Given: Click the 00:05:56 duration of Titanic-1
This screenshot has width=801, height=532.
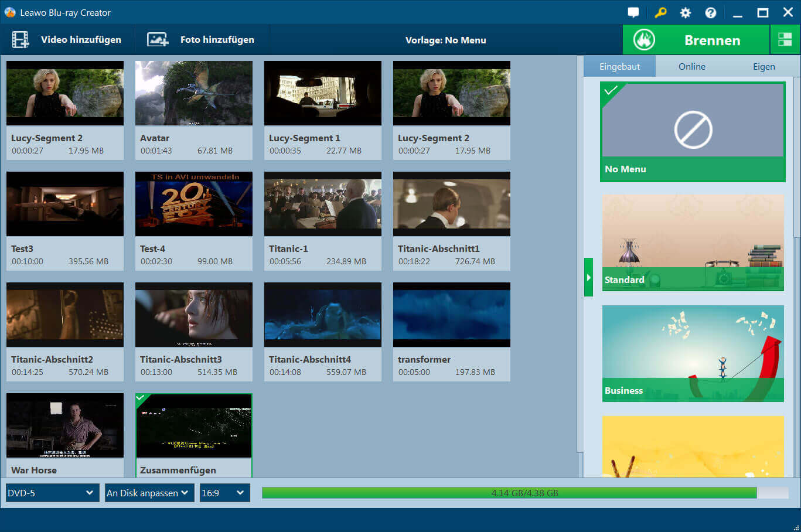Looking at the screenshot, I should point(285,261).
